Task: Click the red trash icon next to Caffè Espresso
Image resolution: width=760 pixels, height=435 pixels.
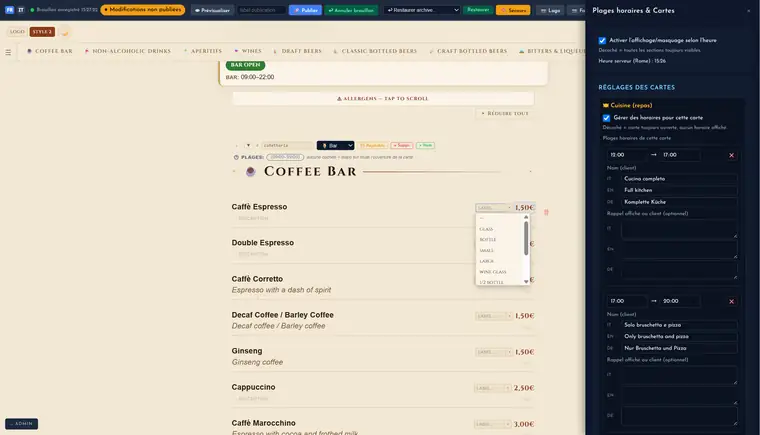Action: (546, 212)
